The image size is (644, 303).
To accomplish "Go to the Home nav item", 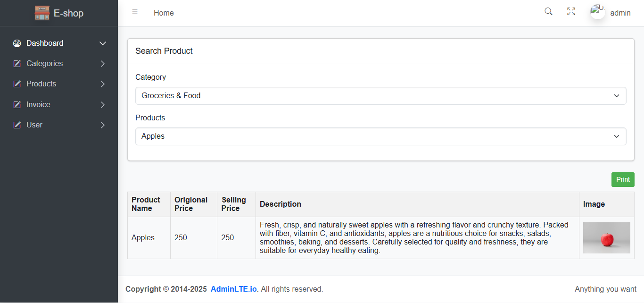I will (164, 13).
